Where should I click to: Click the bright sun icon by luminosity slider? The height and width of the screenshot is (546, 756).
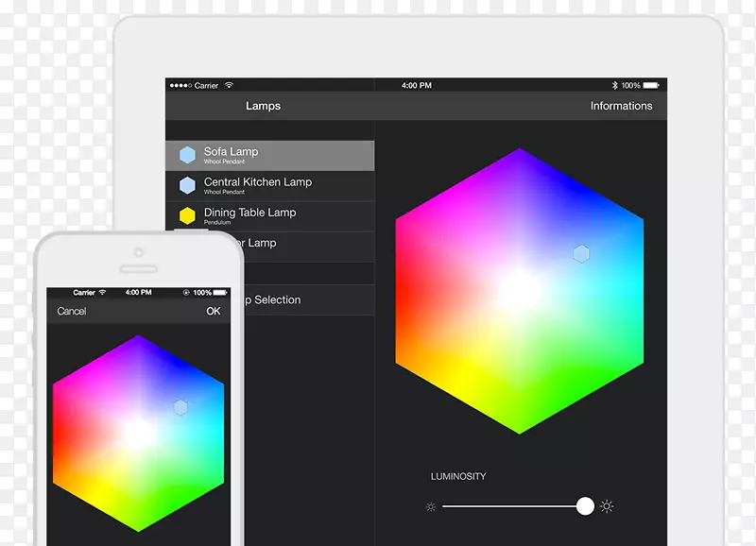(607, 506)
